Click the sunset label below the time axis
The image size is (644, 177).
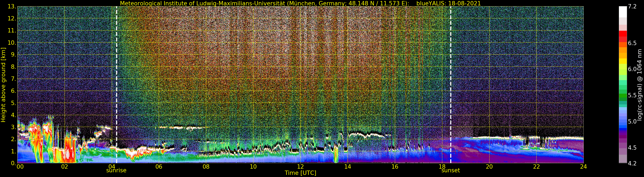click(450, 171)
